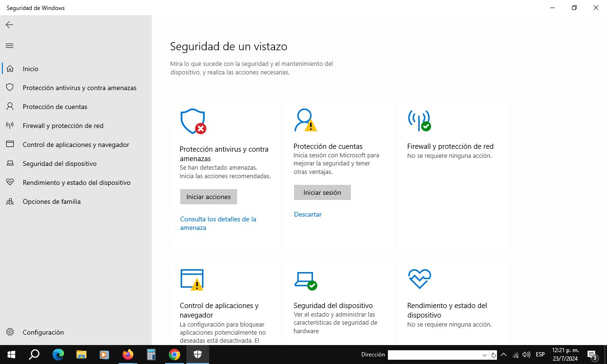
Task: Expand the taskbar address dropdown arrow
Action: click(x=485, y=355)
